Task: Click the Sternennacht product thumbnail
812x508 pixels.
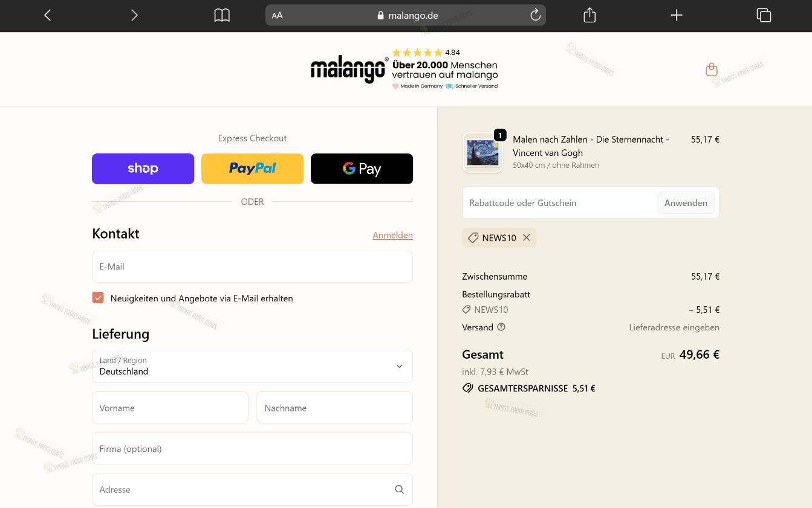Action: 482,153
